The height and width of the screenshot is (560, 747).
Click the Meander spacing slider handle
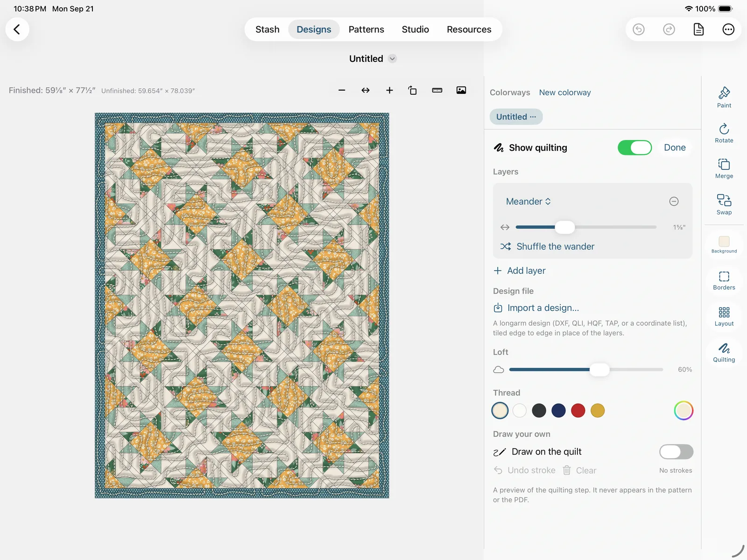[x=565, y=227]
